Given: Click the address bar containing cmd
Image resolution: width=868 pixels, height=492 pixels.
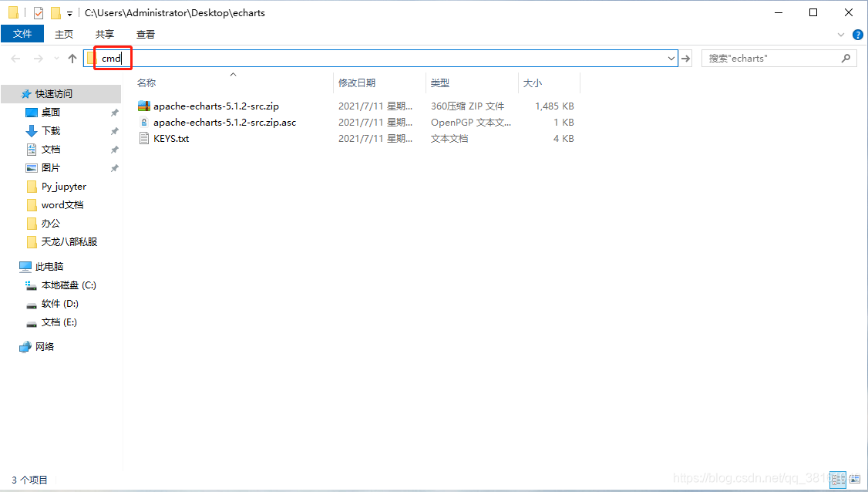Looking at the screenshot, I should [x=381, y=58].
